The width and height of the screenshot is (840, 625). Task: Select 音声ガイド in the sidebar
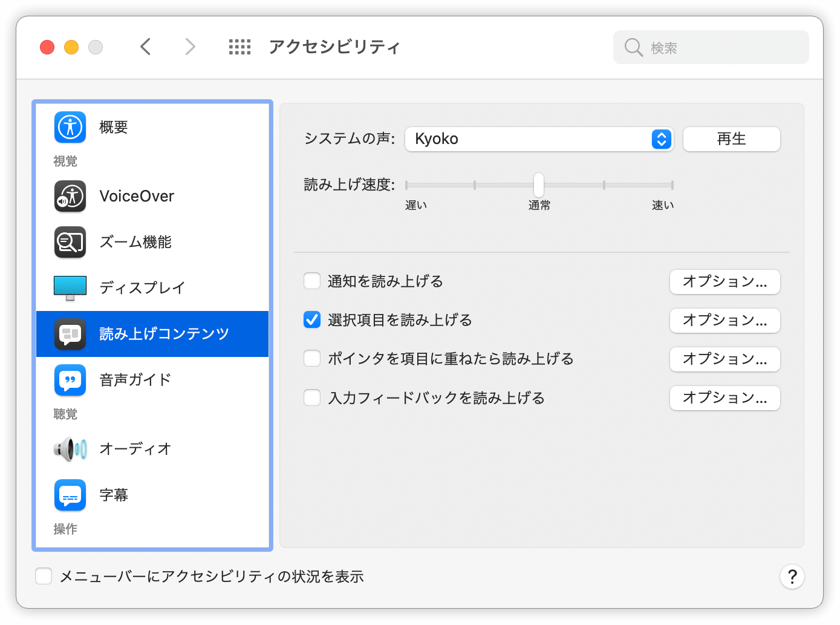tap(152, 380)
